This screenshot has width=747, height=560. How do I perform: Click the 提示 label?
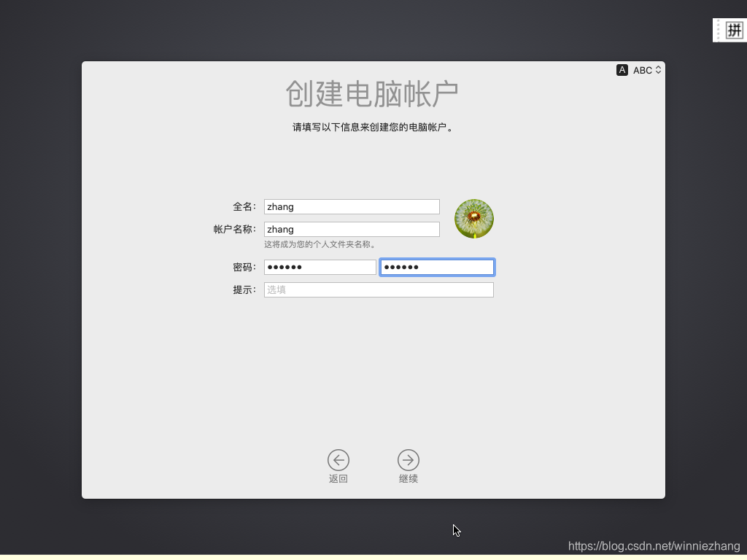(x=244, y=289)
